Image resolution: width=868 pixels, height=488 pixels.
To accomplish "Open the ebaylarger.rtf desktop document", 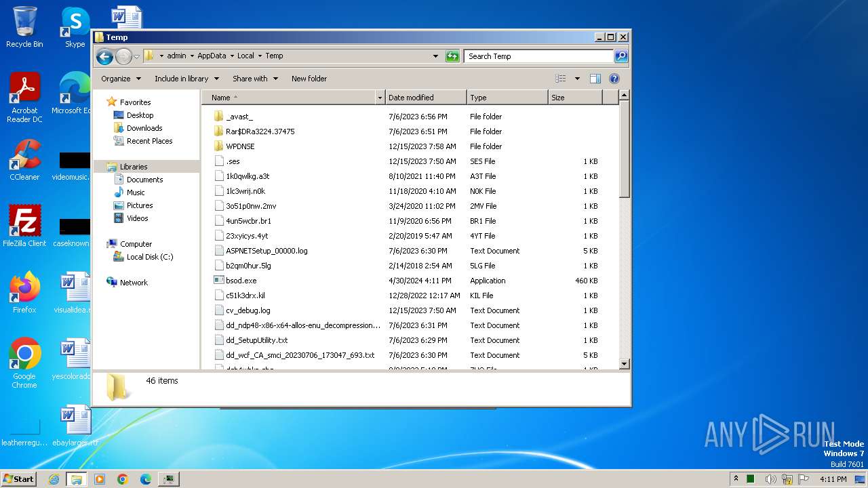I will click(75, 426).
